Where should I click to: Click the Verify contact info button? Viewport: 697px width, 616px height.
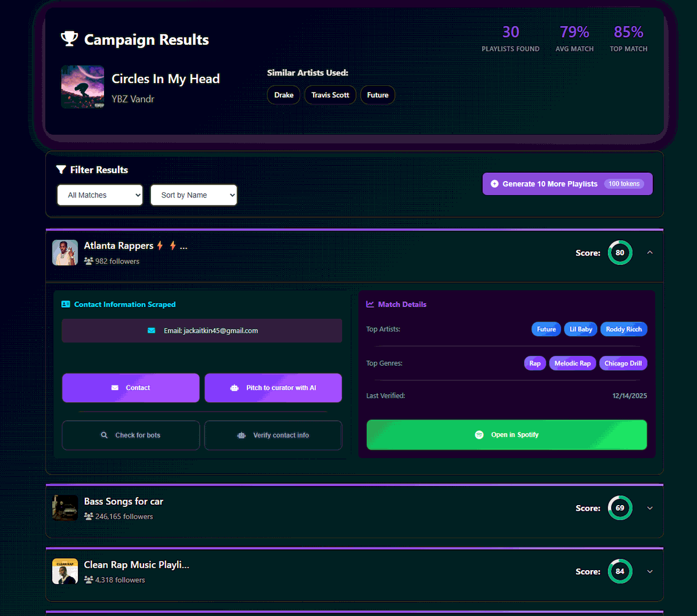tap(273, 435)
